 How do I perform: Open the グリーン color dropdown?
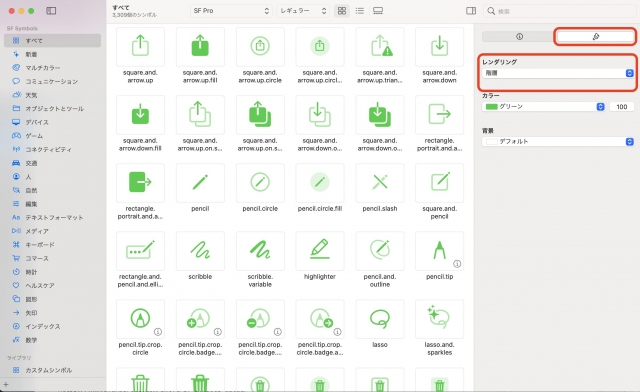tap(543, 107)
